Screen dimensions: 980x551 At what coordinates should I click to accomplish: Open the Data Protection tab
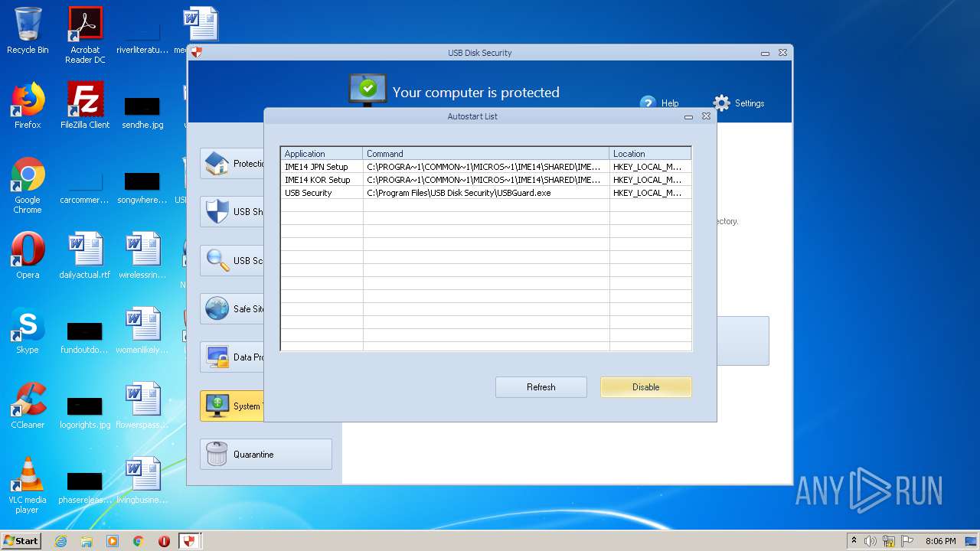pyautogui.click(x=233, y=357)
